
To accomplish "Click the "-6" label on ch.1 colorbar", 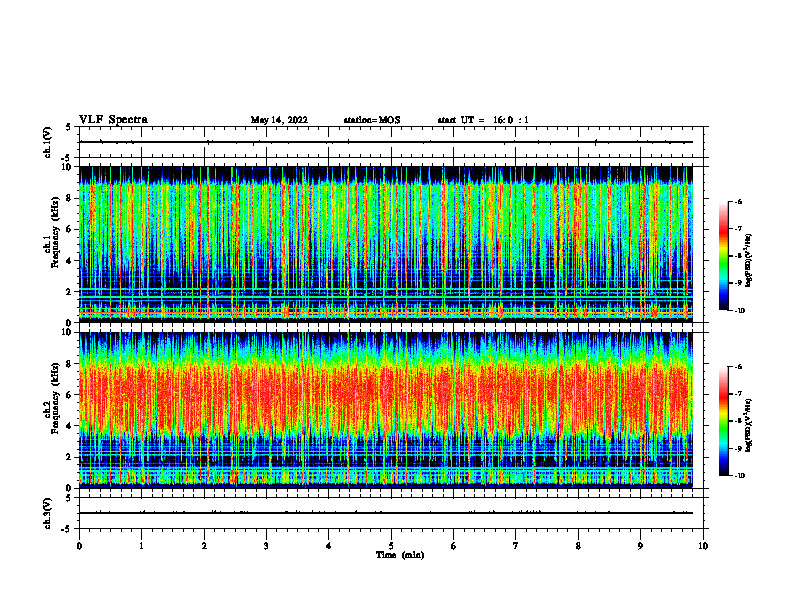I will click(x=738, y=201).
